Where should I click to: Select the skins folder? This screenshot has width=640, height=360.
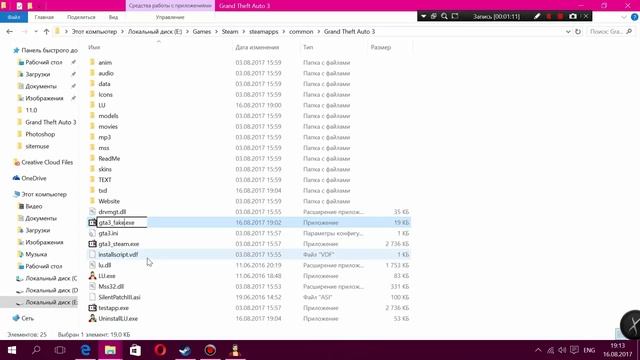click(x=105, y=169)
